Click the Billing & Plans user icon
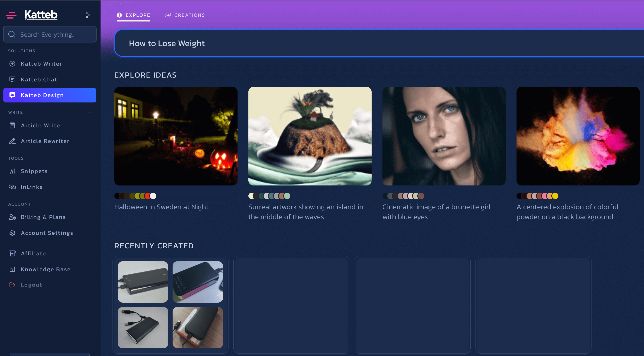Image resolution: width=644 pixels, height=356 pixels. 12,217
